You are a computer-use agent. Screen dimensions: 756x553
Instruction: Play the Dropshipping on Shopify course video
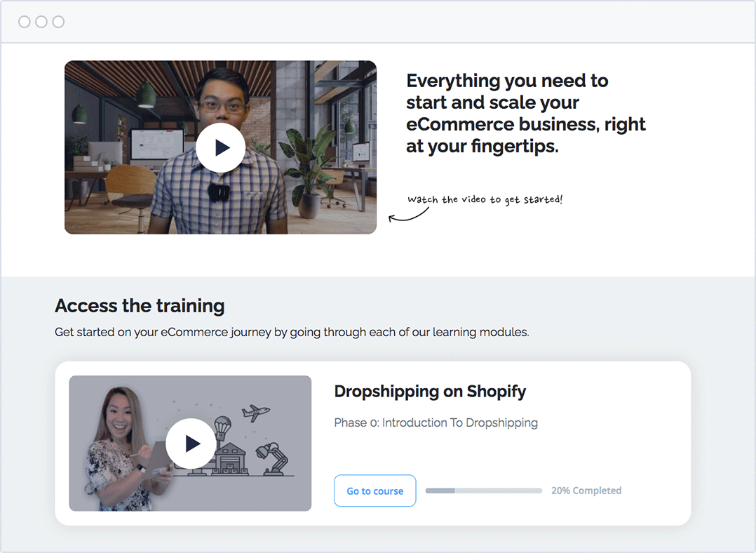(191, 444)
